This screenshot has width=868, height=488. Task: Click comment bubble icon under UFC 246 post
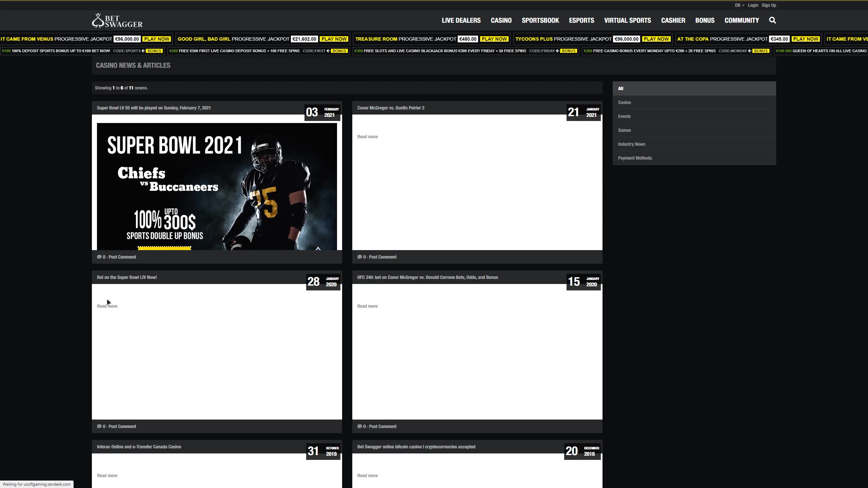(x=359, y=426)
